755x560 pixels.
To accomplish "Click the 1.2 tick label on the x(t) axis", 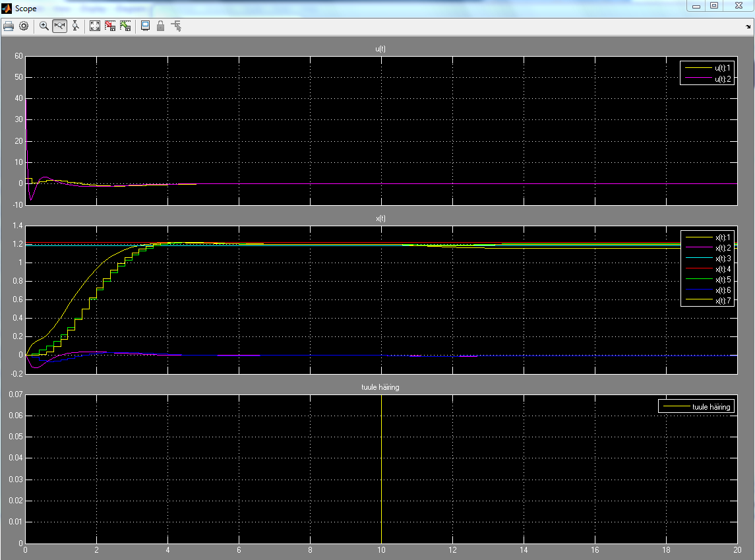I will coord(17,244).
